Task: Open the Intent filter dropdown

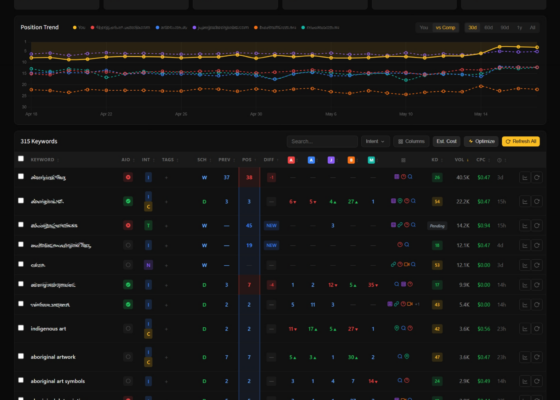Action: [375, 141]
